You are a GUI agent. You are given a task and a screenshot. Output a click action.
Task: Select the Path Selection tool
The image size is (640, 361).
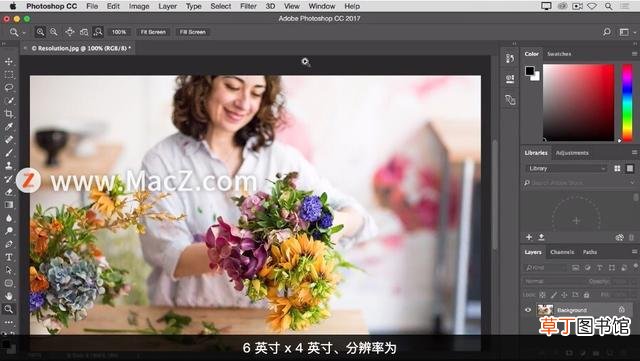[9, 270]
